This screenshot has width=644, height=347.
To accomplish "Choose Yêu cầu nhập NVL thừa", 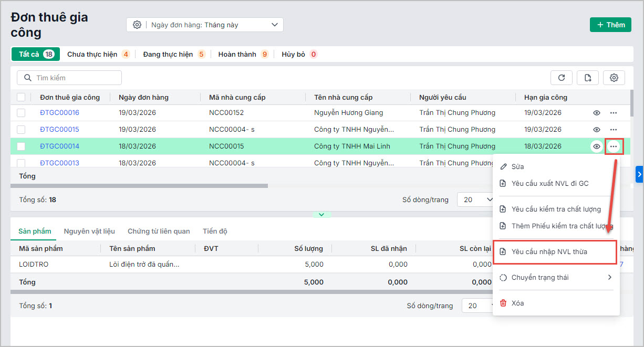I will pyautogui.click(x=555, y=252).
